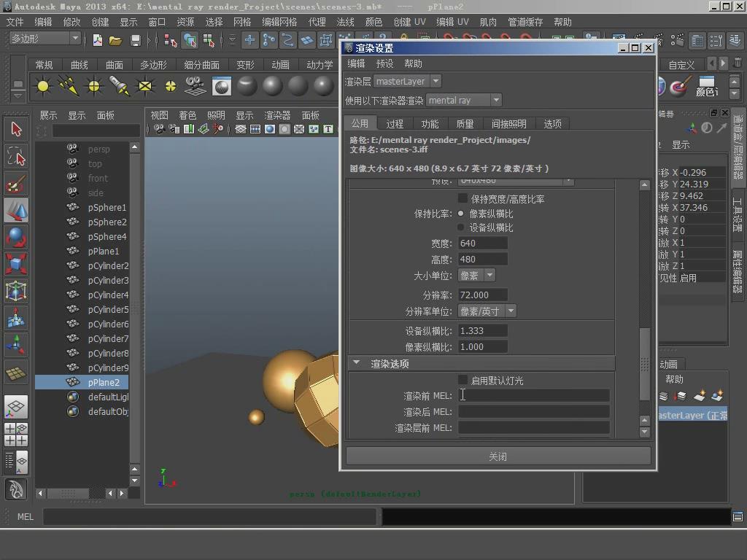Viewport: 747px width, 560px height.
Task: Toggle the film gate in the viewport toolbar
Action: (255, 129)
